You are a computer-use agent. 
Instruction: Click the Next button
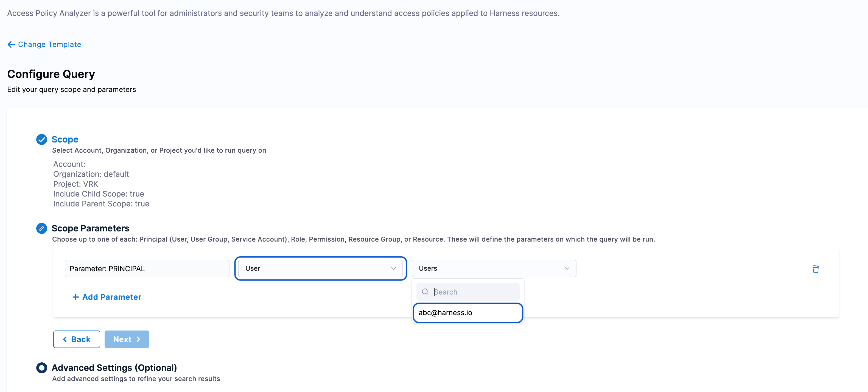tap(127, 339)
